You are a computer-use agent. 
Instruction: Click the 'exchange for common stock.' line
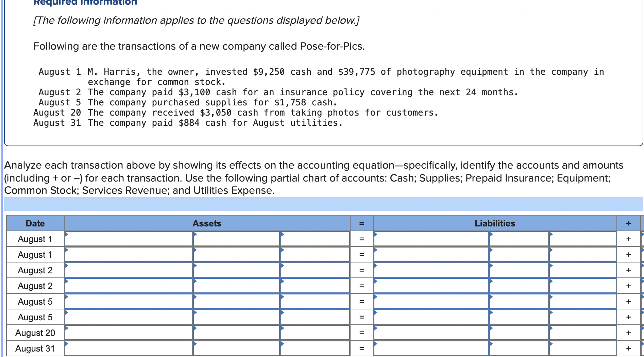coord(157,82)
